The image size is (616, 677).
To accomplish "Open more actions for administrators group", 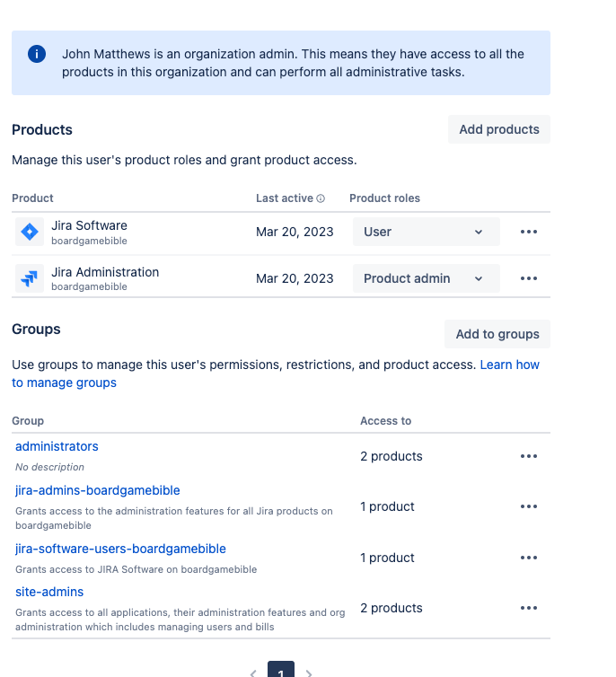I will pos(529,456).
